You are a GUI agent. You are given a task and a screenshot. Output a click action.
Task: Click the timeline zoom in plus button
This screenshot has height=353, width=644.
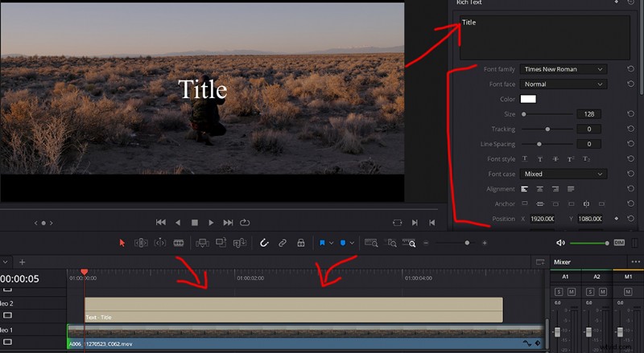pos(485,243)
